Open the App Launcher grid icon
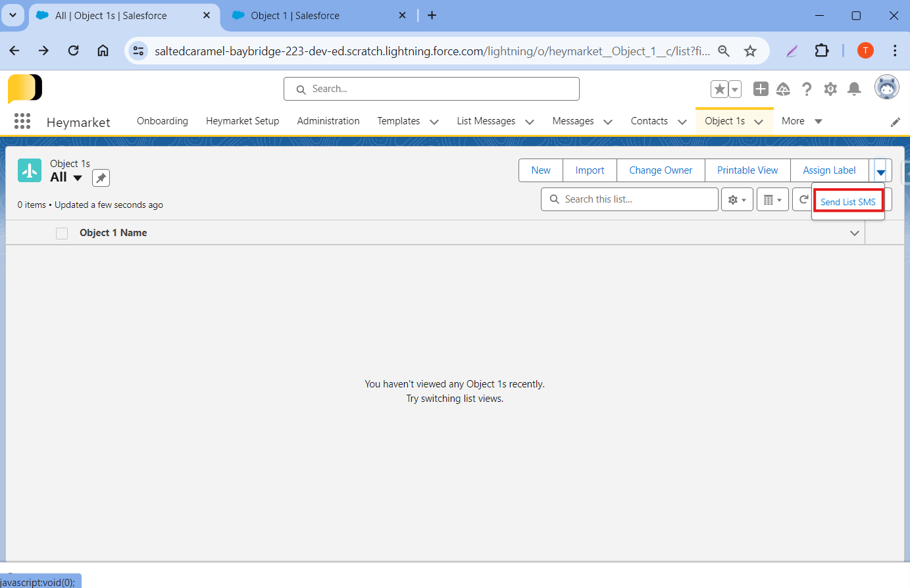Screen dimensions: 910x588 coord(22,121)
